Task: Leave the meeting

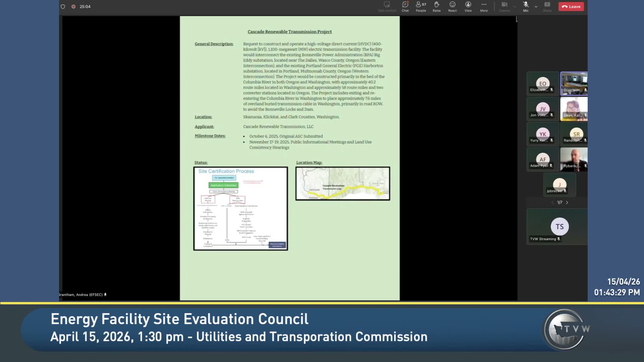Action: 571,6
